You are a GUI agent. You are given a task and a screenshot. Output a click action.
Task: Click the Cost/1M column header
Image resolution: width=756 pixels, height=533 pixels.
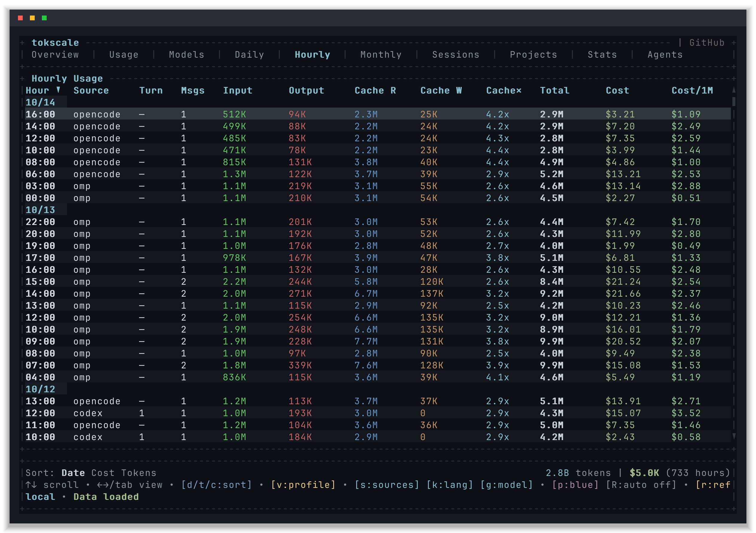click(x=692, y=91)
